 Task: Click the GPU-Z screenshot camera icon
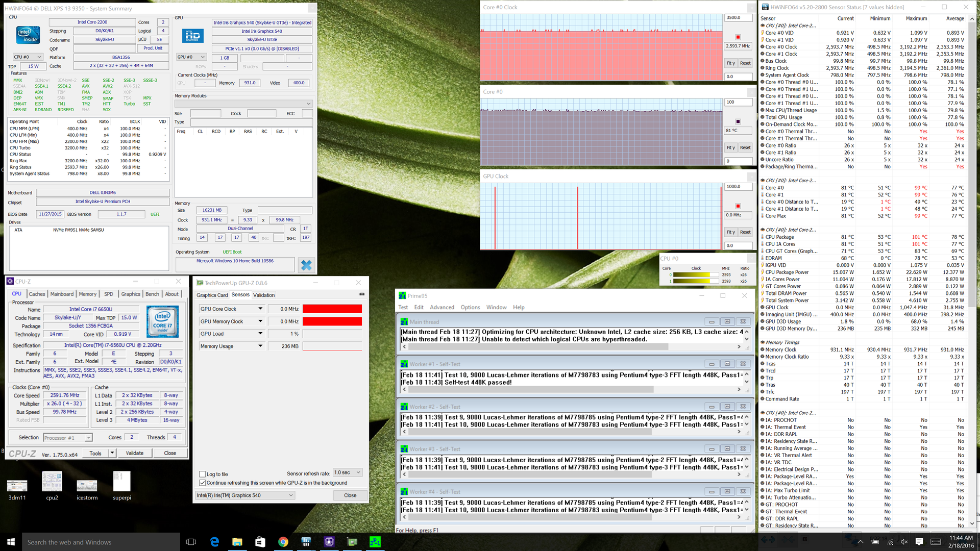[362, 294]
